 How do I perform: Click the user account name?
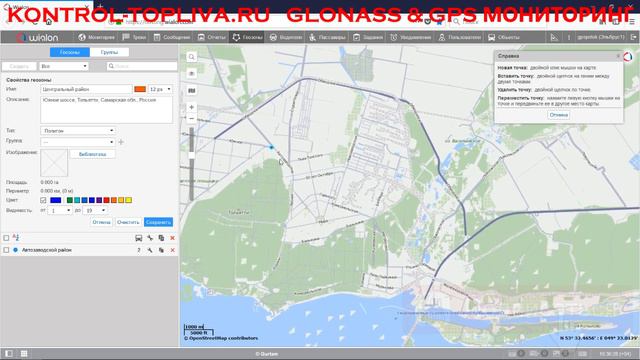click(x=601, y=37)
